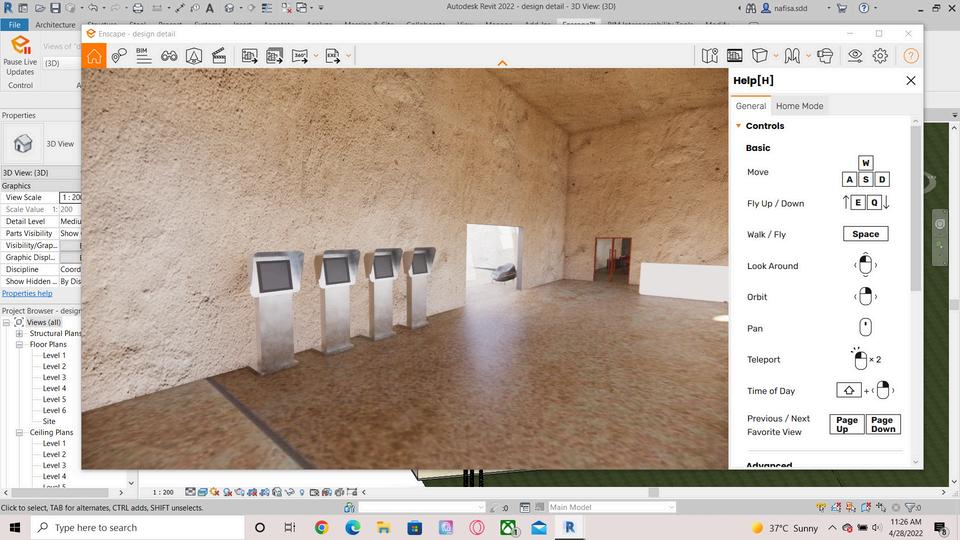Toggle the eye visual settings icon

[855, 56]
